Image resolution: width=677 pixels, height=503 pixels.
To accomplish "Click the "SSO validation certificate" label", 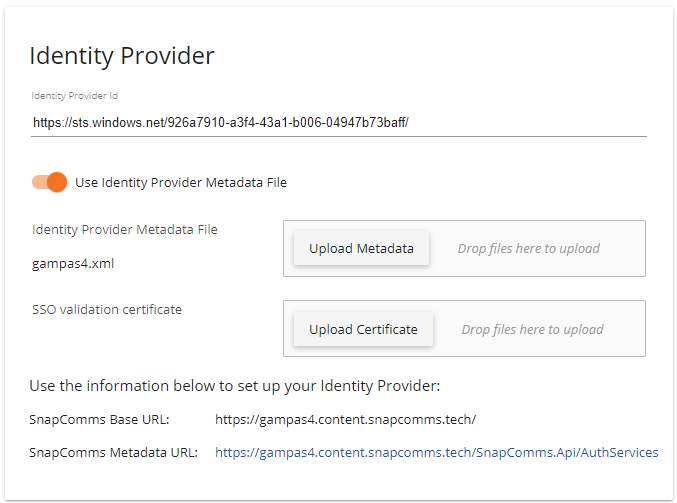I will click(x=107, y=309).
